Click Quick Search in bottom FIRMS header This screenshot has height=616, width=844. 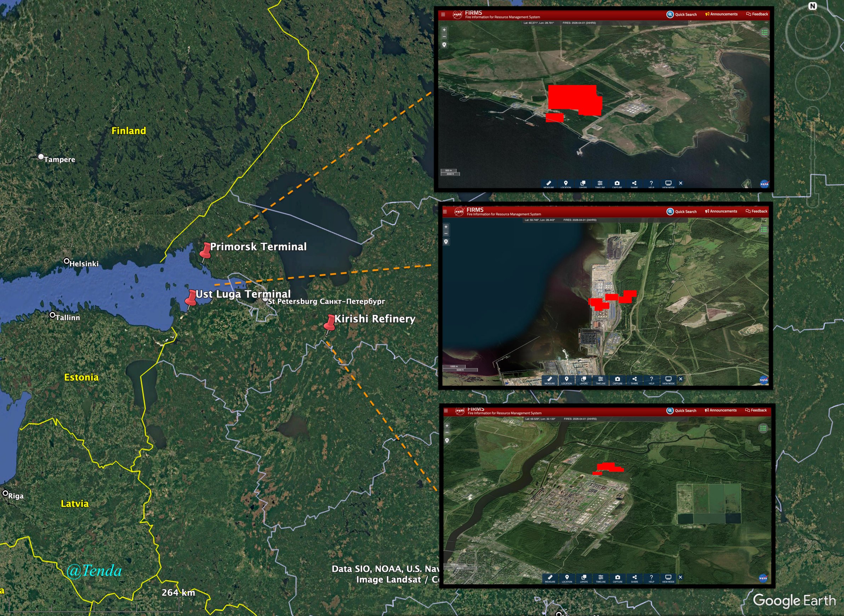pos(682,411)
